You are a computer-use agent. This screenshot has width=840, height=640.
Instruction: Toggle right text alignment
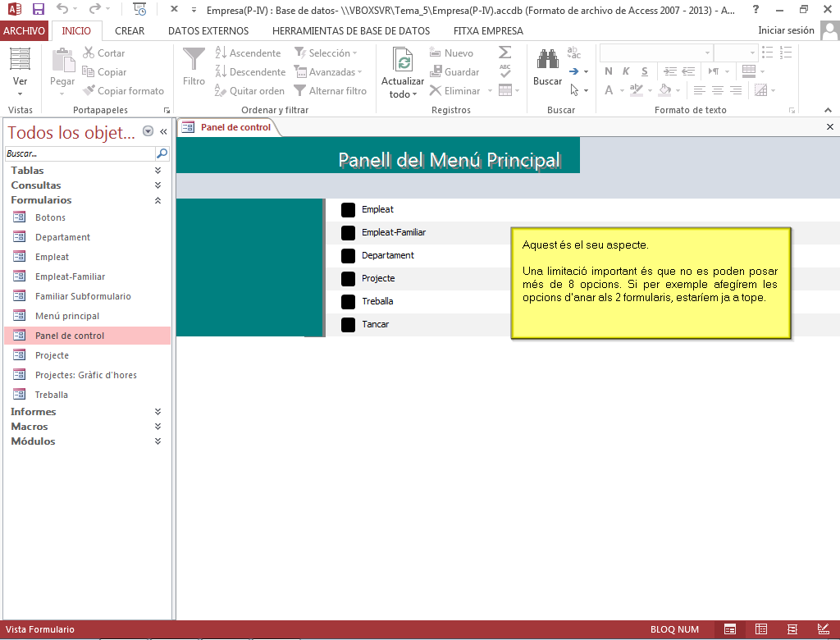[736, 90]
